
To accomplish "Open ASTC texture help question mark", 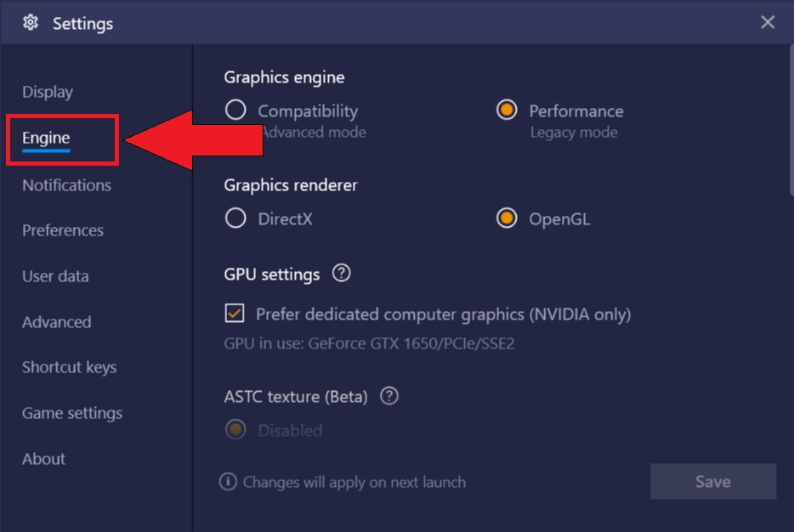I will [388, 396].
